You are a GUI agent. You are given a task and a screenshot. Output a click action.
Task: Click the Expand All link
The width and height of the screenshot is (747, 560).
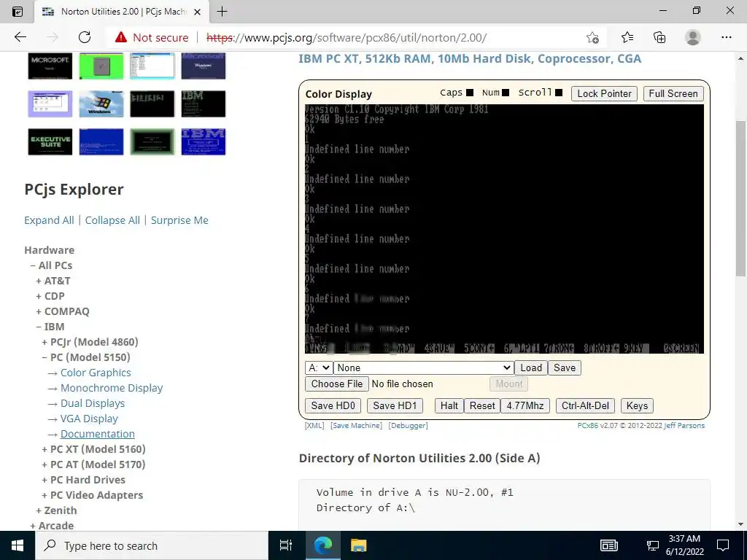pos(49,220)
